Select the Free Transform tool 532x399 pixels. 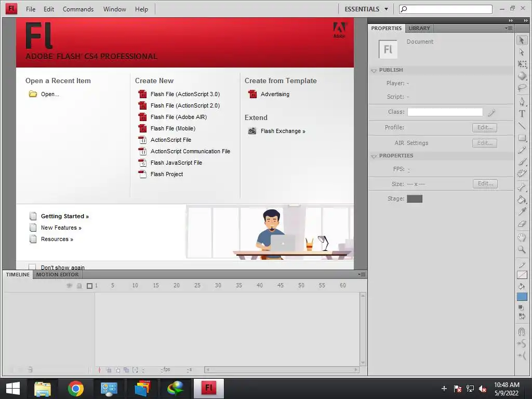click(522, 64)
